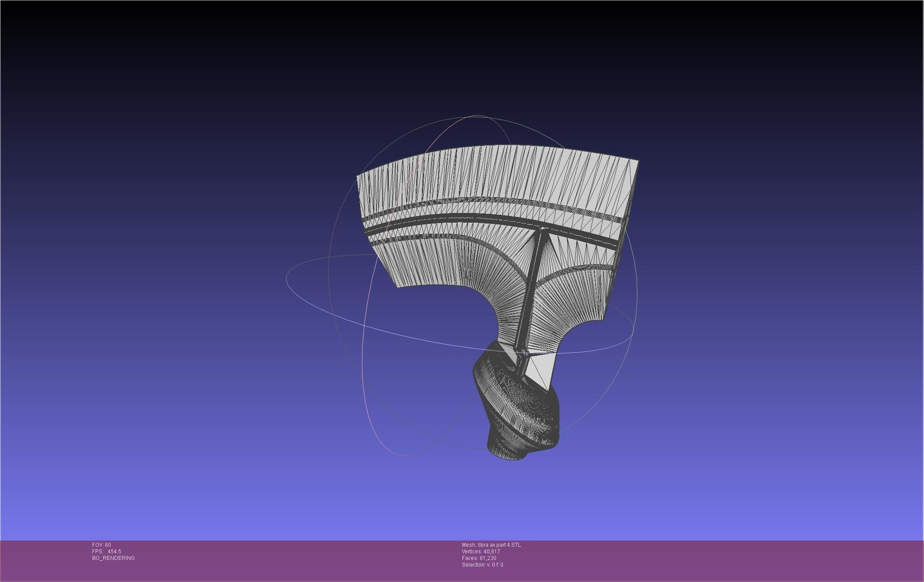Click the FPS: 454.5 readout
The image size is (924, 582).
pyautogui.click(x=106, y=552)
